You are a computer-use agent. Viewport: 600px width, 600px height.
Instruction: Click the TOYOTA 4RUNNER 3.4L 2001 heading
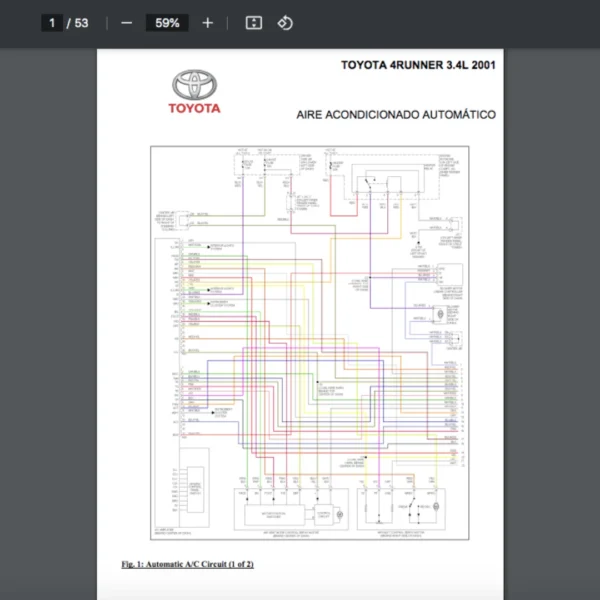click(x=418, y=65)
